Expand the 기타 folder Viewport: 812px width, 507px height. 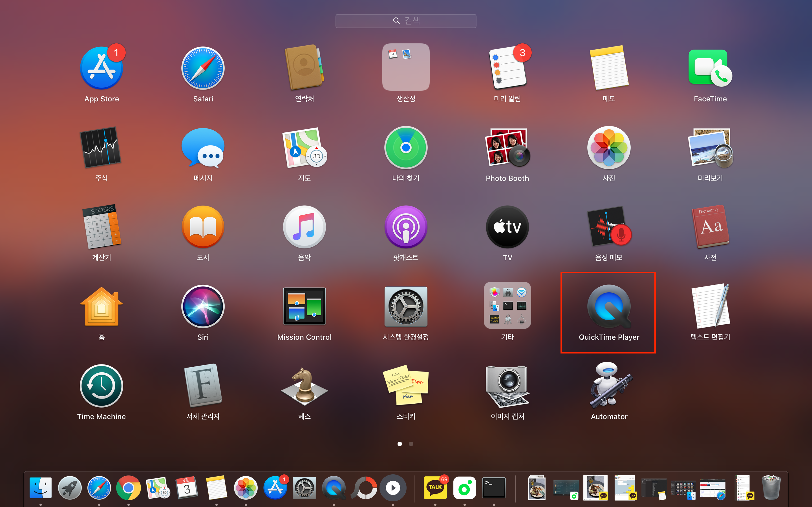pos(507,305)
